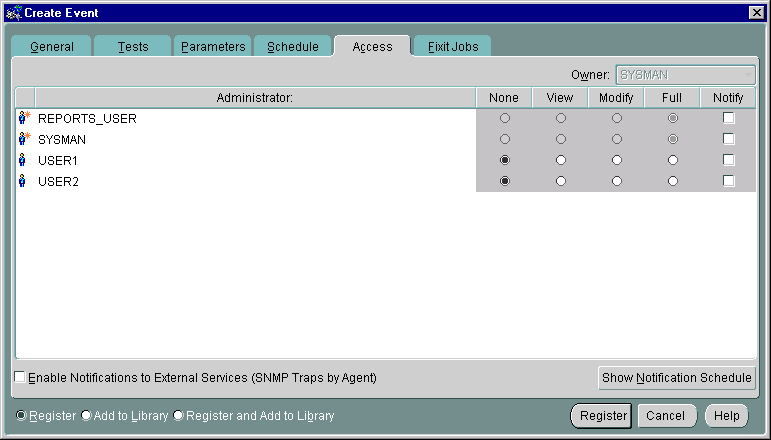The image size is (771, 440).
Task: Select Modify access for REPORTS_USER
Action: (x=617, y=118)
